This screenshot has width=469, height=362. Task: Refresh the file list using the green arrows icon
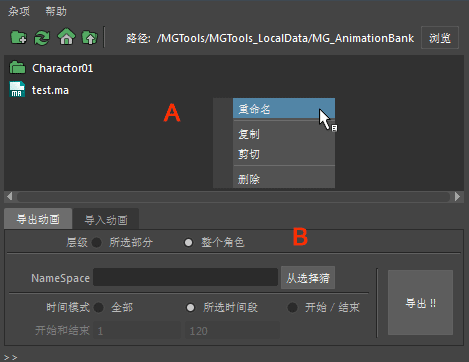[x=42, y=38]
